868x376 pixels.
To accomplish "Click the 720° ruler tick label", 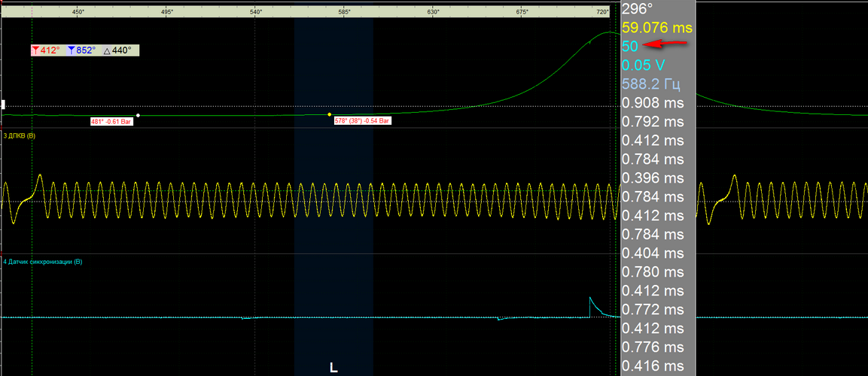I will coord(603,11).
